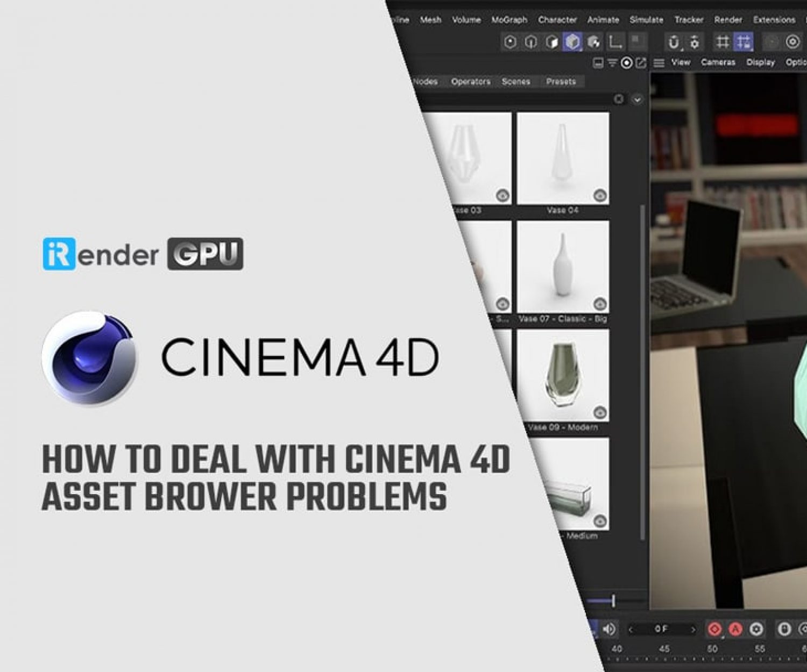Open snap settings gear icon

695,42
